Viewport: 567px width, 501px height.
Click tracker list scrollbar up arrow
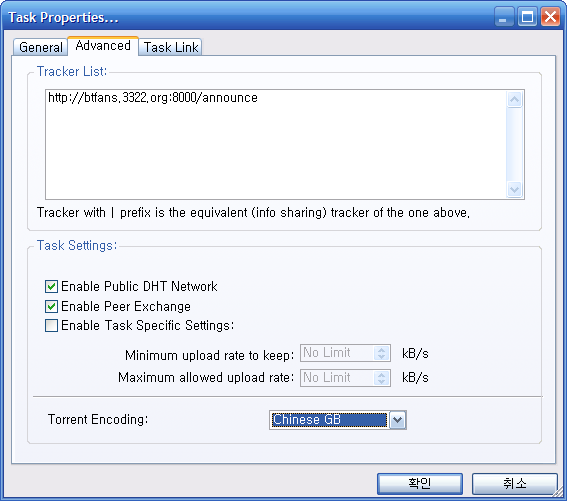pyautogui.click(x=515, y=99)
